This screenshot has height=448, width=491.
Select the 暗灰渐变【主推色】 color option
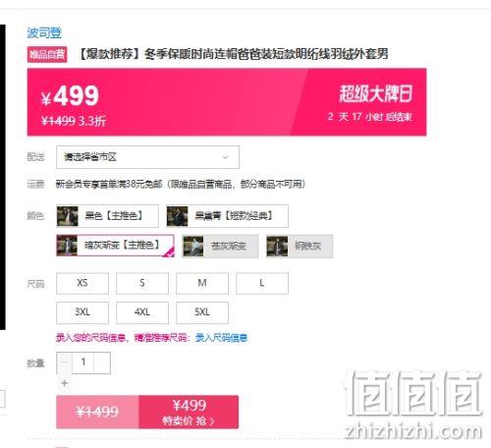115,246
